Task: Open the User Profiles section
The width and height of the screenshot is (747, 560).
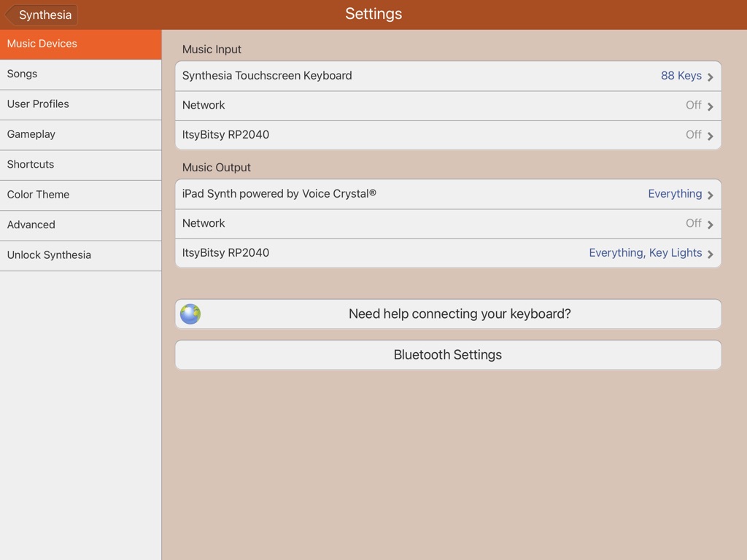Action: pos(80,104)
